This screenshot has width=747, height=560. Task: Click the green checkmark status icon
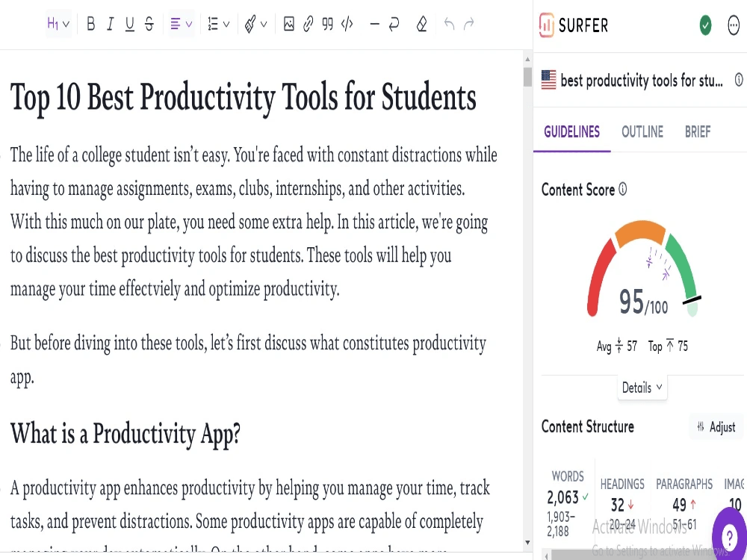pos(706,25)
